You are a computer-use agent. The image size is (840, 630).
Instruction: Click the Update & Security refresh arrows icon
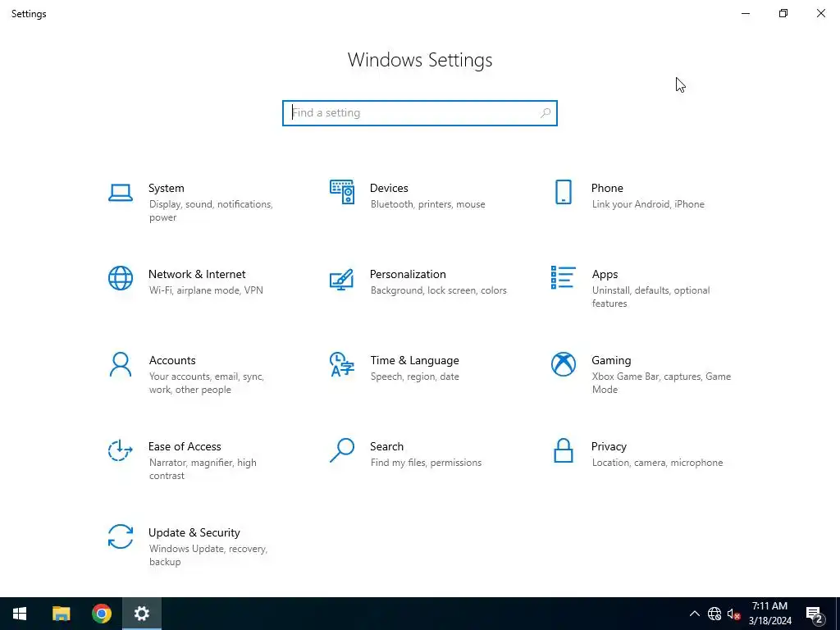point(121,536)
